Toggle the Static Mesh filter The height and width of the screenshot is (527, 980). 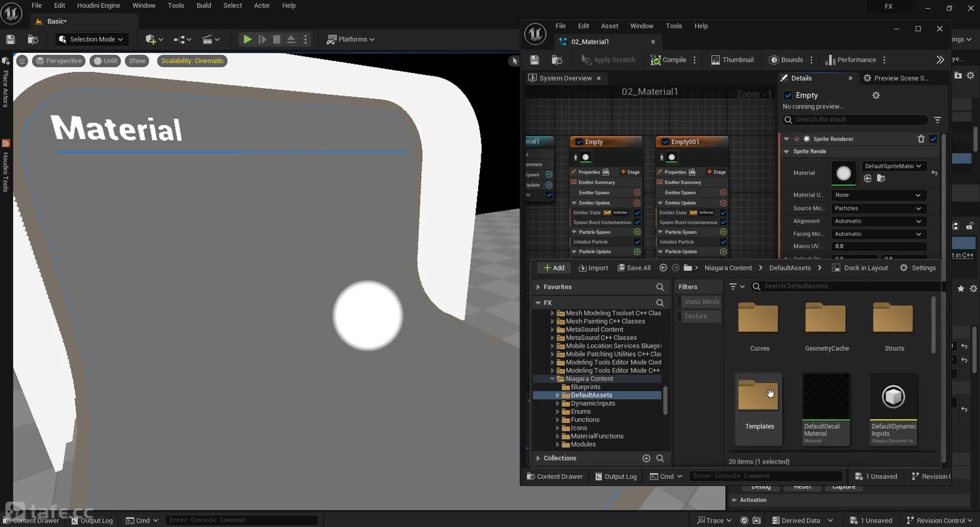coord(701,302)
